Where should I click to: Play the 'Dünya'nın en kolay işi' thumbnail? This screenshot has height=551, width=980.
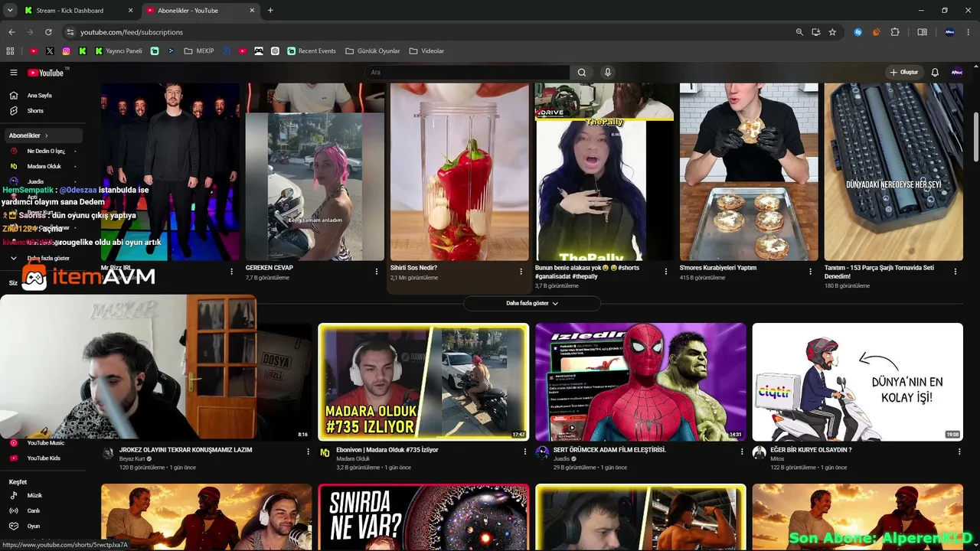tap(857, 382)
